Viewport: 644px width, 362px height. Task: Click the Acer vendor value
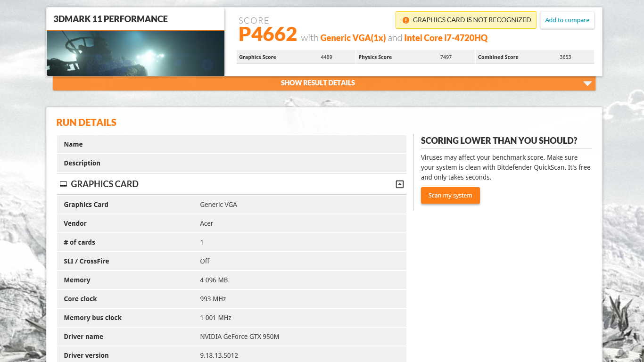click(206, 223)
